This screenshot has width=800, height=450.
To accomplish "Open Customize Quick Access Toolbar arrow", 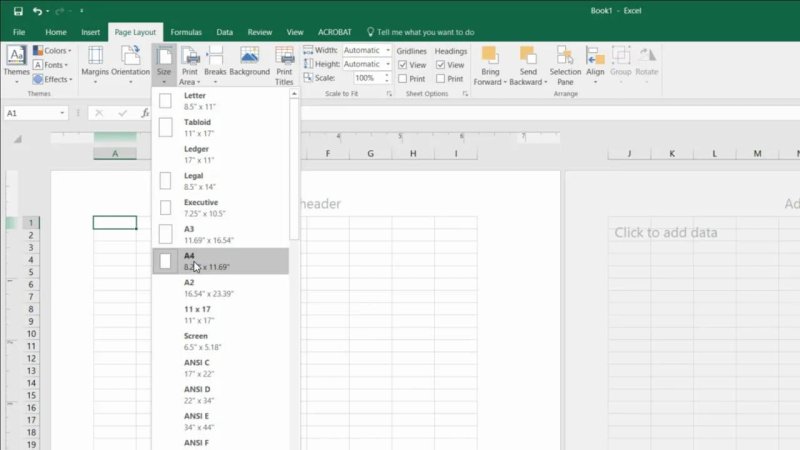I will [x=82, y=11].
